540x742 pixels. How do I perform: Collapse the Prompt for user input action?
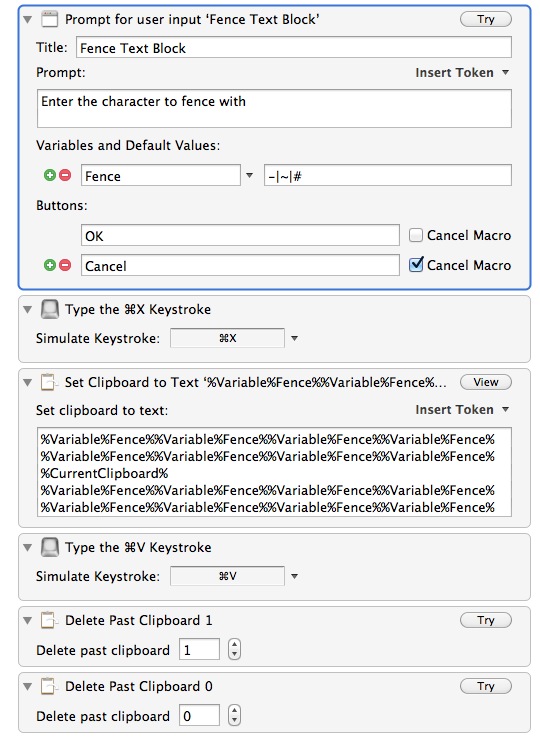coord(27,20)
